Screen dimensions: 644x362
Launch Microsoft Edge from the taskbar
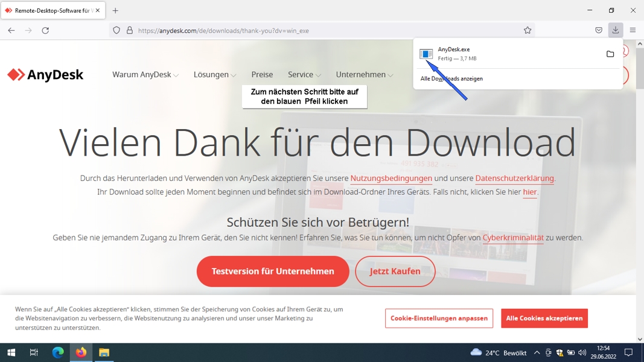(58, 352)
